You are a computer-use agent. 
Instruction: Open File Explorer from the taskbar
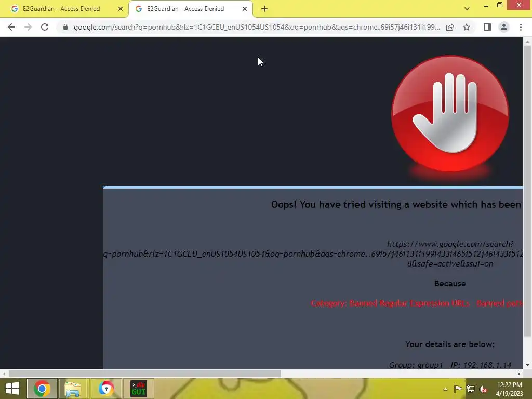point(73,389)
